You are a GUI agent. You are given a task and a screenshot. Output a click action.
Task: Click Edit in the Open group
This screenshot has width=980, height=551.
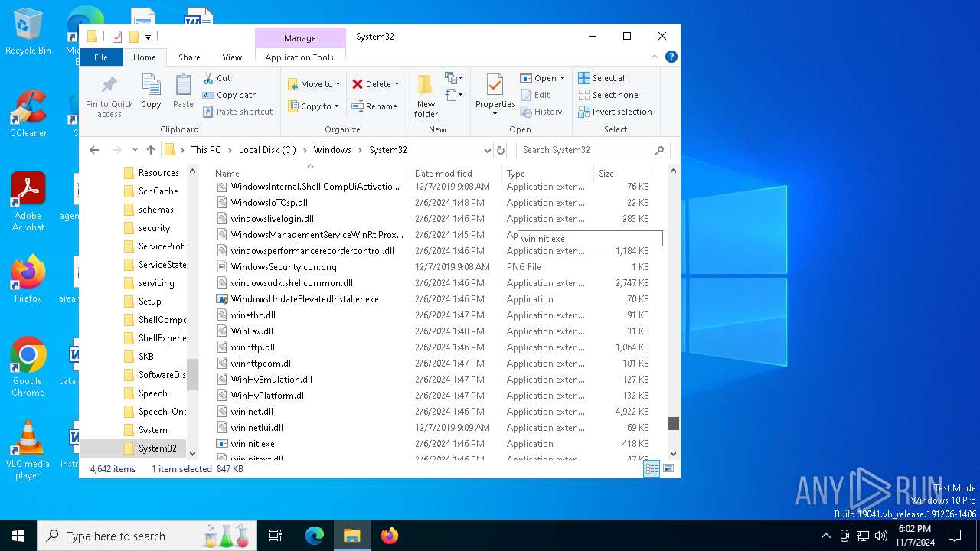[x=535, y=95]
